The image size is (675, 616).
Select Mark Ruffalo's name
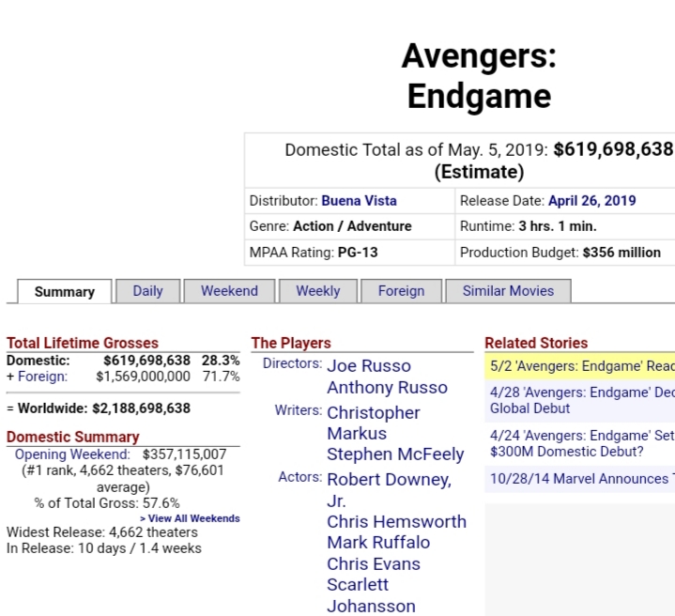click(x=378, y=542)
